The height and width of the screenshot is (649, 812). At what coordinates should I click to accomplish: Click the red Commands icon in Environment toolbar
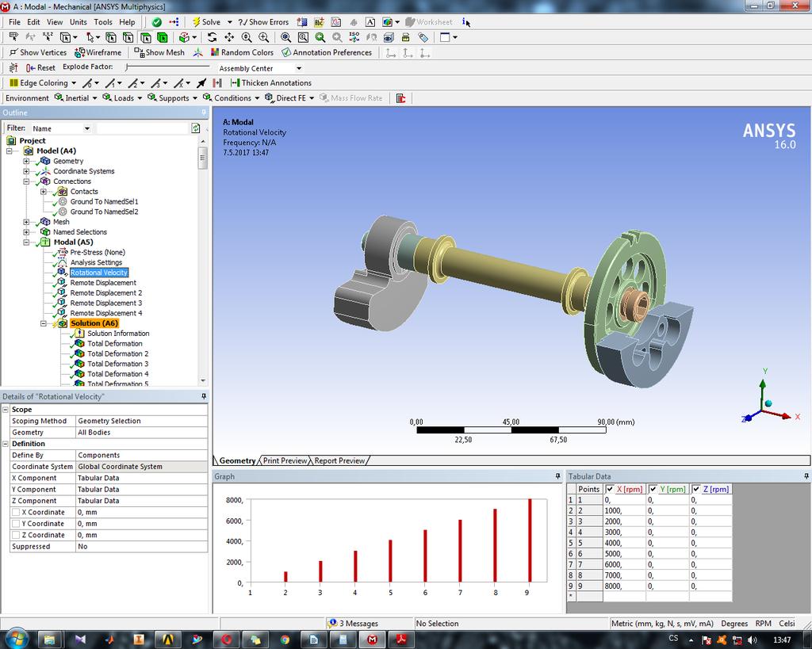400,97
